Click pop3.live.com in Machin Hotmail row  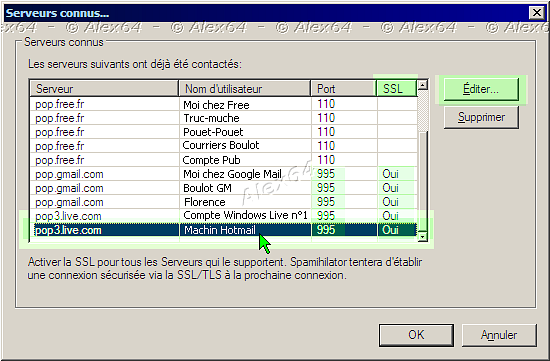click(68, 230)
